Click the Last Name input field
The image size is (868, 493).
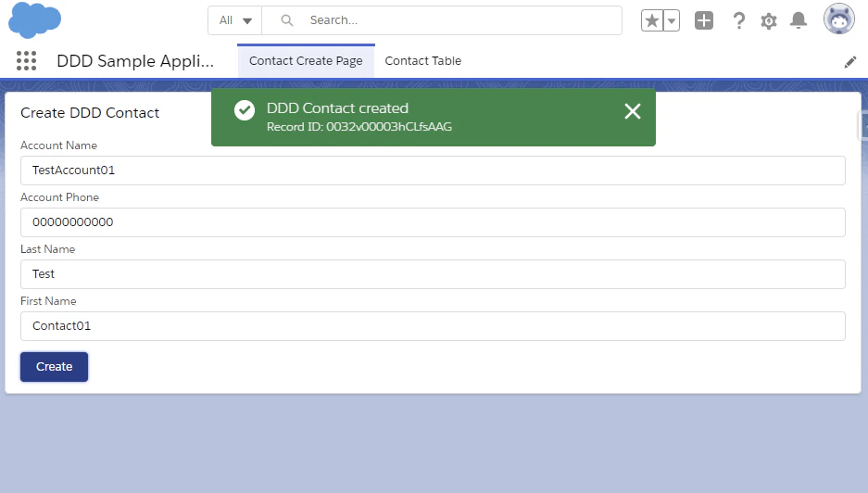tap(433, 274)
